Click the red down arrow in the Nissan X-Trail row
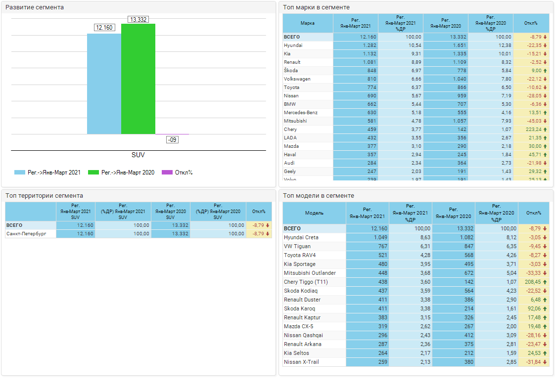Viewport: 555px width, 392px height. coord(545,362)
